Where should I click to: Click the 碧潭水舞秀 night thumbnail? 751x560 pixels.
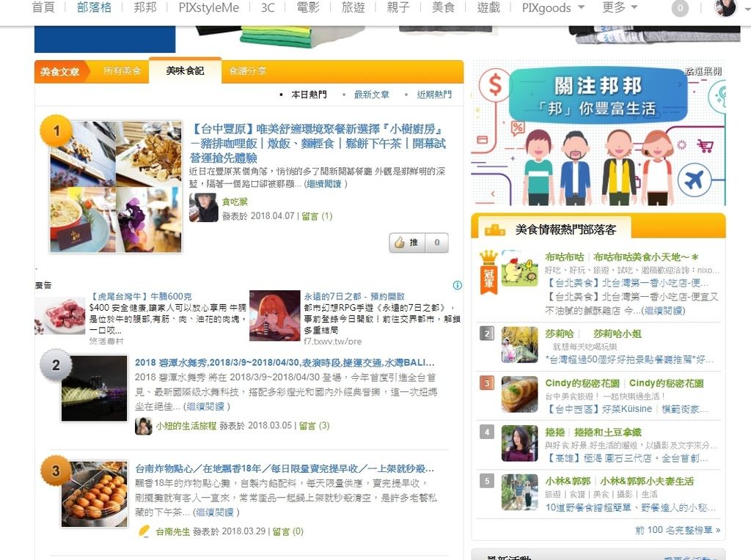(x=95, y=388)
